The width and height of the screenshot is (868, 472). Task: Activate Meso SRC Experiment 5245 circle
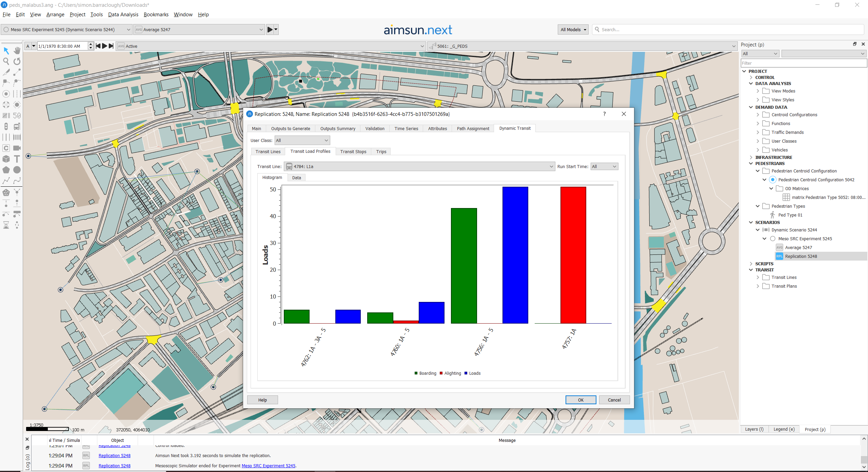pos(773,239)
